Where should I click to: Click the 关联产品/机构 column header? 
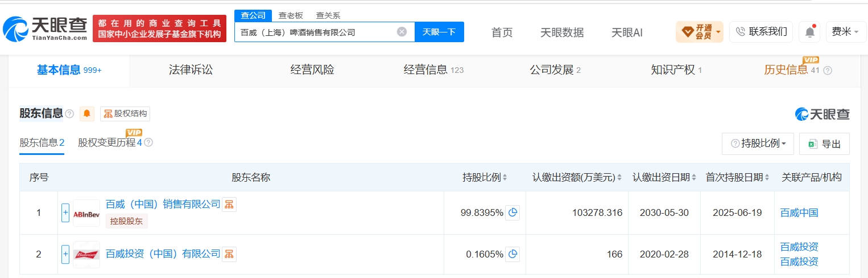[x=812, y=177]
